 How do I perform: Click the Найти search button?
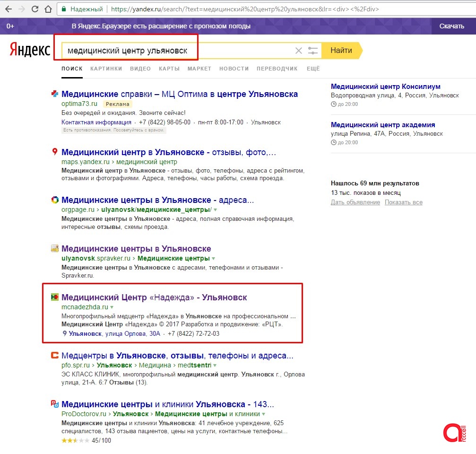(x=341, y=51)
